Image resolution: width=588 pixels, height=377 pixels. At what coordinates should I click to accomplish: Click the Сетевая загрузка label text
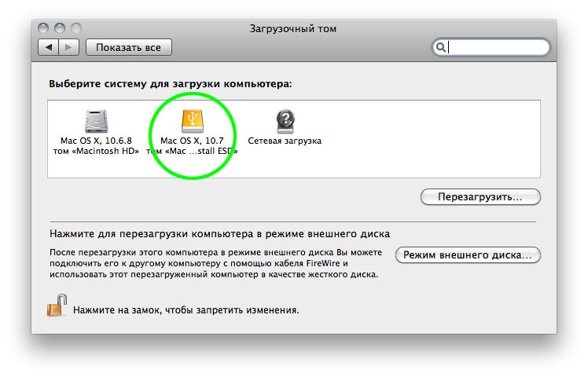[285, 141]
